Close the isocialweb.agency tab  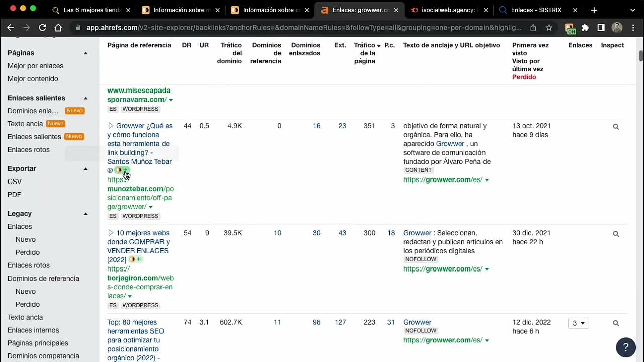pyautogui.click(x=486, y=10)
